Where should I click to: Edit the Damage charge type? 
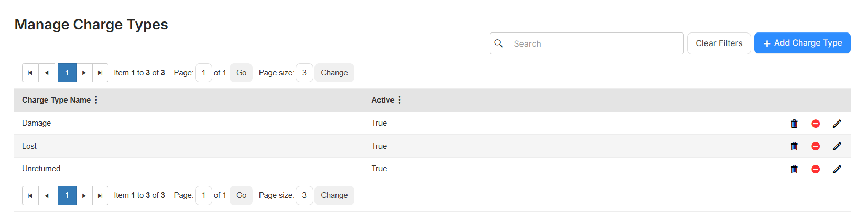tap(837, 124)
